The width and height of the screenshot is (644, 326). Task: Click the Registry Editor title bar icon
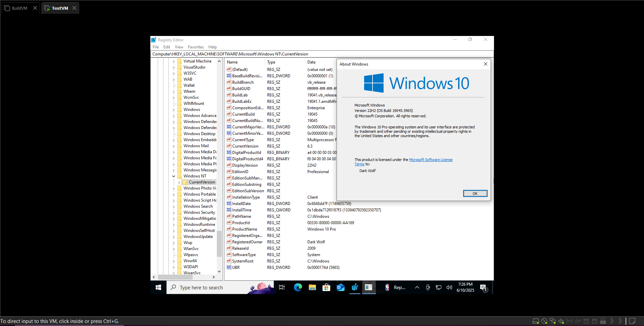click(154, 40)
